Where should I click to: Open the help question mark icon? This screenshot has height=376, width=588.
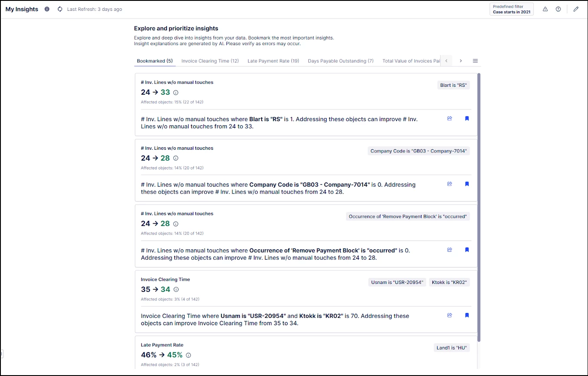pyautogui.click(x=558, y=9)
